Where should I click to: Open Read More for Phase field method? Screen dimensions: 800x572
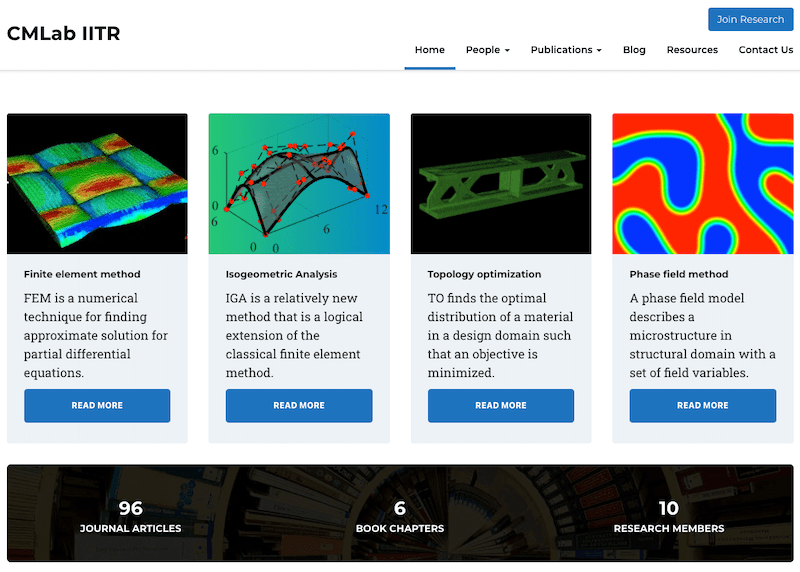pyautogui.click(x=703, y=406)
